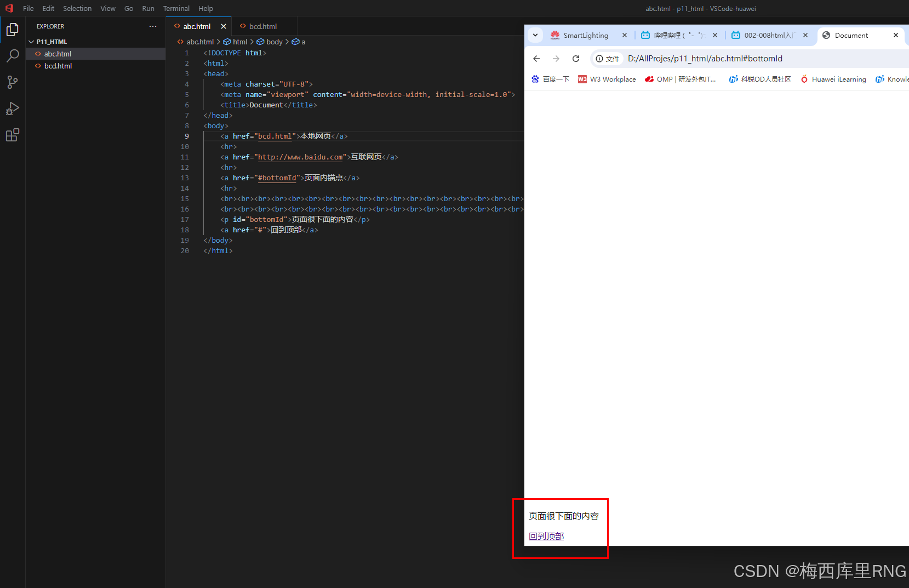Viewport: 909px width, 588px height.
Task: Open the Edit menu
Action: pos(48,8)
